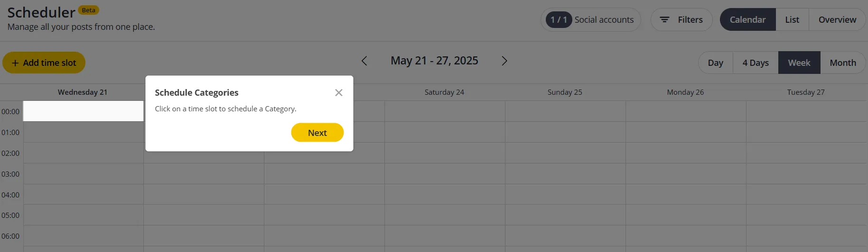Image resolution: width=868 pixels, height=252 pixels.
Task: Open the Social accounts selector
Action: coord(591,20)
